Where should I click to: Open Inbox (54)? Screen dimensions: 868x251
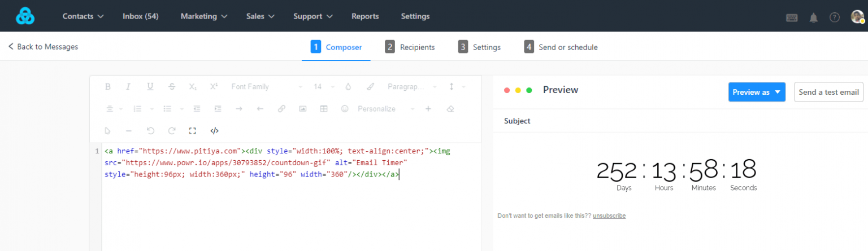[140, 16]
